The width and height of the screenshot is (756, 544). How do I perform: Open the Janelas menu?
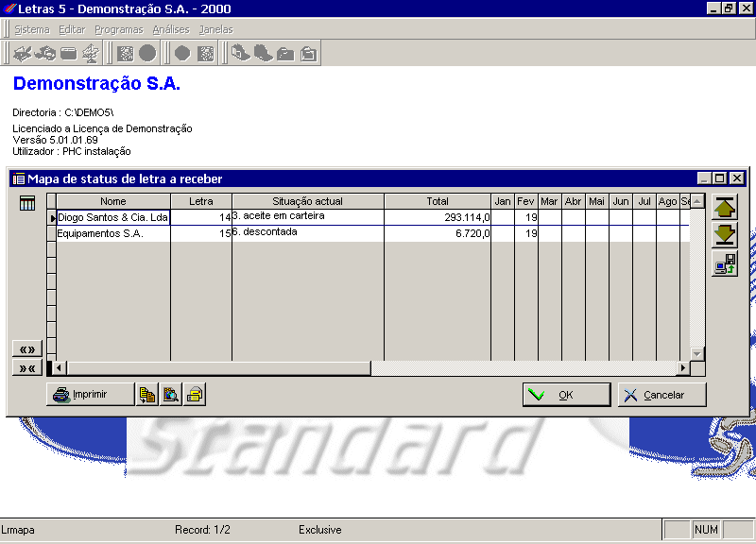216,29
